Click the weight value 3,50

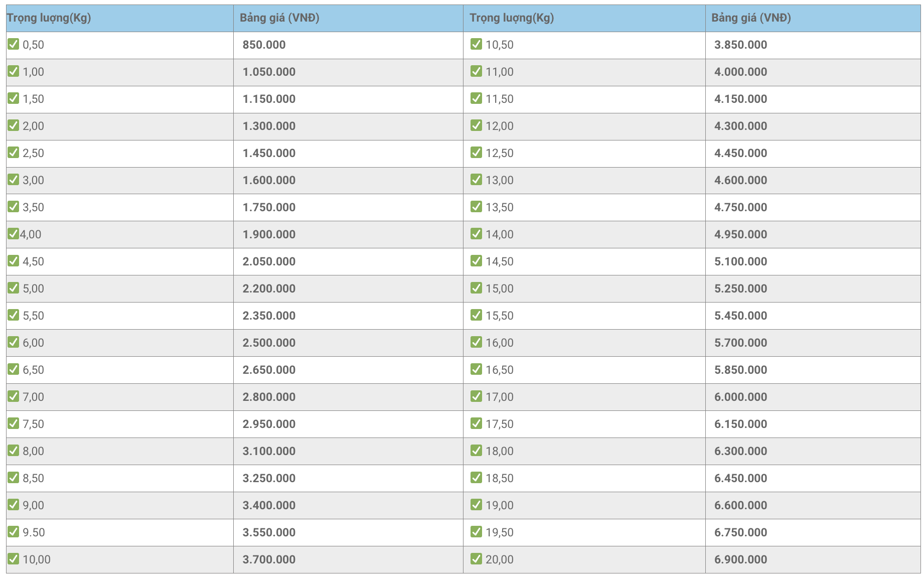click(33, 207)
